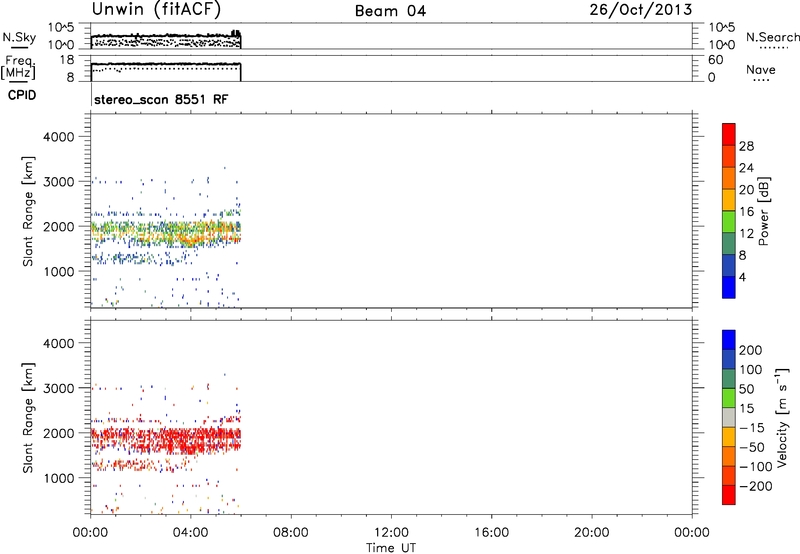Click the "Power [dB]" colorbar title
800x554 pixels.
tap(763, 211)
